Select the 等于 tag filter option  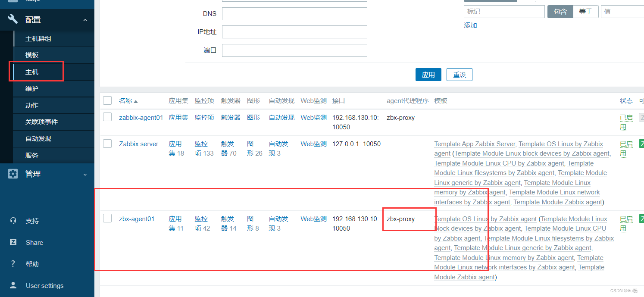click(x=586, y=12)
